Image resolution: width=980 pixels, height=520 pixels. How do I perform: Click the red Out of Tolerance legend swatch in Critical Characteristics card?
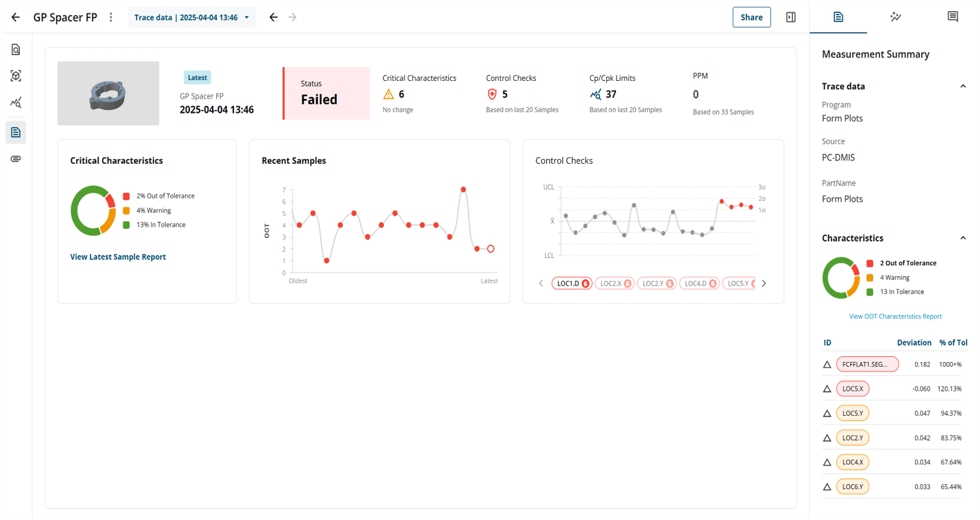click(126, 196)
